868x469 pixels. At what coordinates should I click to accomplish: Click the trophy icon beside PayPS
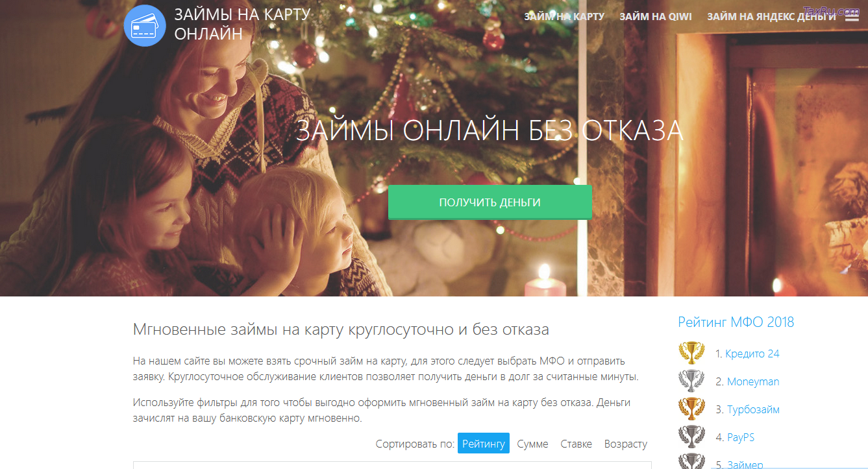(x=691, y=437)
